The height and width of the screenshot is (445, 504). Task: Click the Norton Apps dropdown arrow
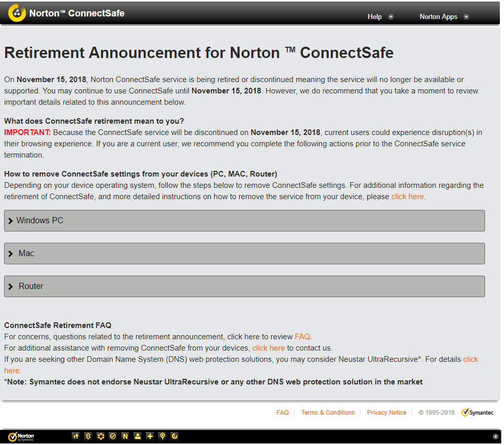tap(466, 17)
